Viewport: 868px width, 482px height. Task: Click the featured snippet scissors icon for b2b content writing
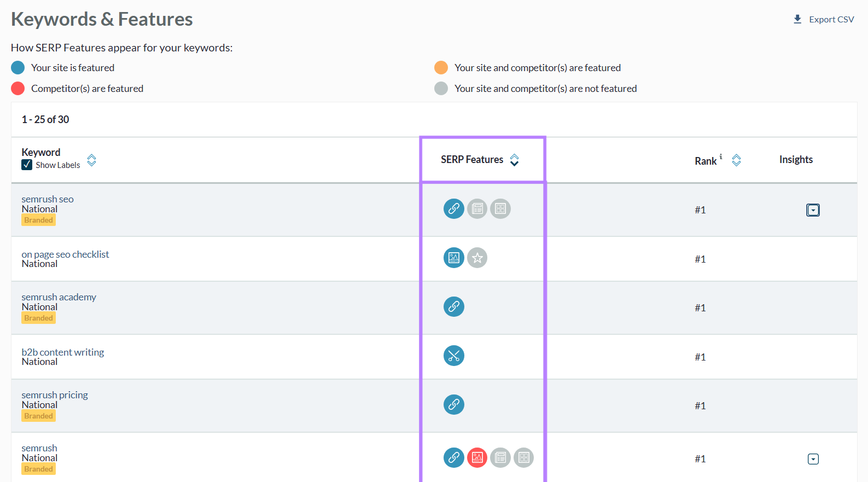(x=453, y=356)
